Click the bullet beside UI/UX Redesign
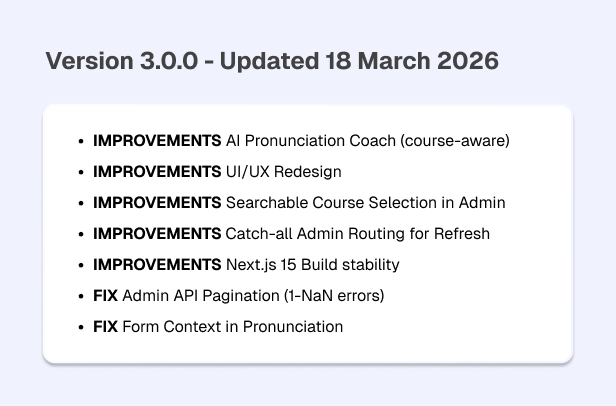Screen dimensions: 616x406 click(80, 173)
